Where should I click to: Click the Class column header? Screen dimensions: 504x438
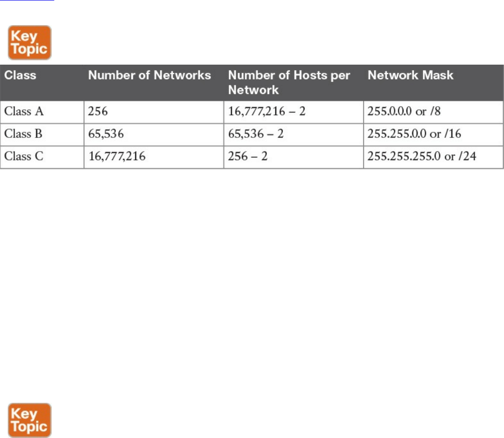click(x=42, y=83)
